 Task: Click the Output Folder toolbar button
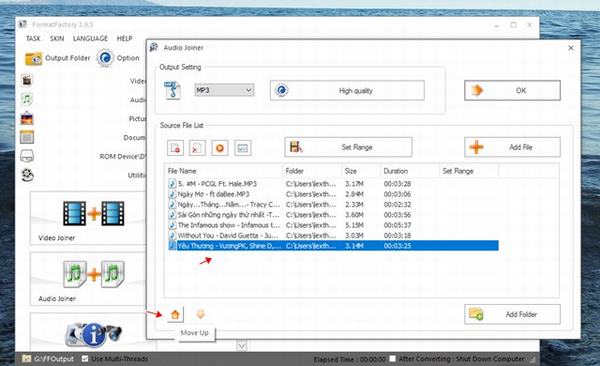58,58
